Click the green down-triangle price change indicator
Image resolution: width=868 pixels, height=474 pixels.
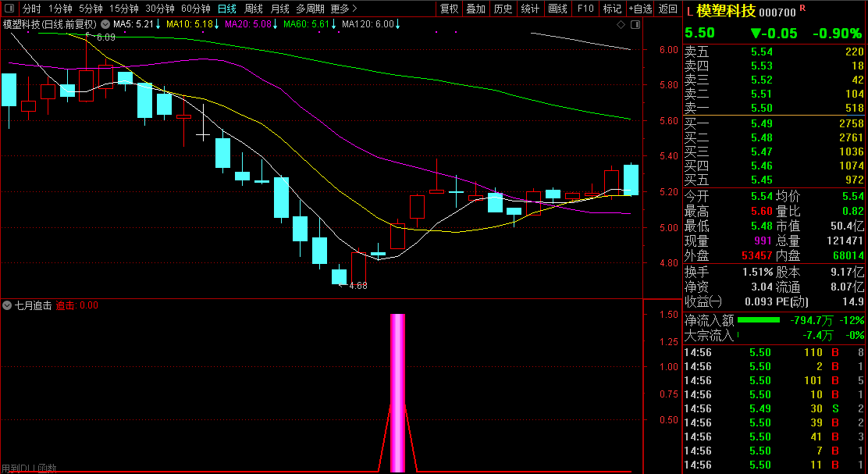pyautogui.click(x=755, y=34)
